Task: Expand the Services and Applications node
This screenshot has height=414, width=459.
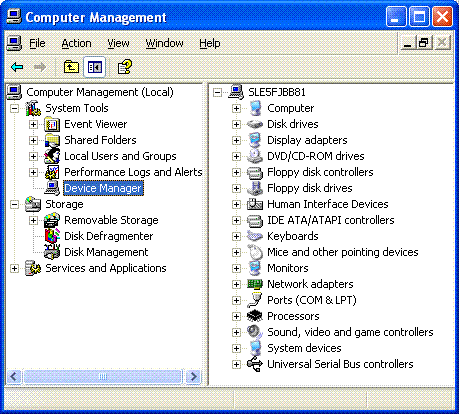Action: 14,268
